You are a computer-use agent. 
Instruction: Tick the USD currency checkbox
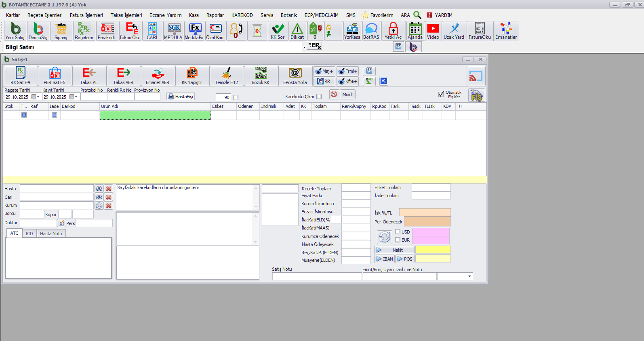coord(398,232)
